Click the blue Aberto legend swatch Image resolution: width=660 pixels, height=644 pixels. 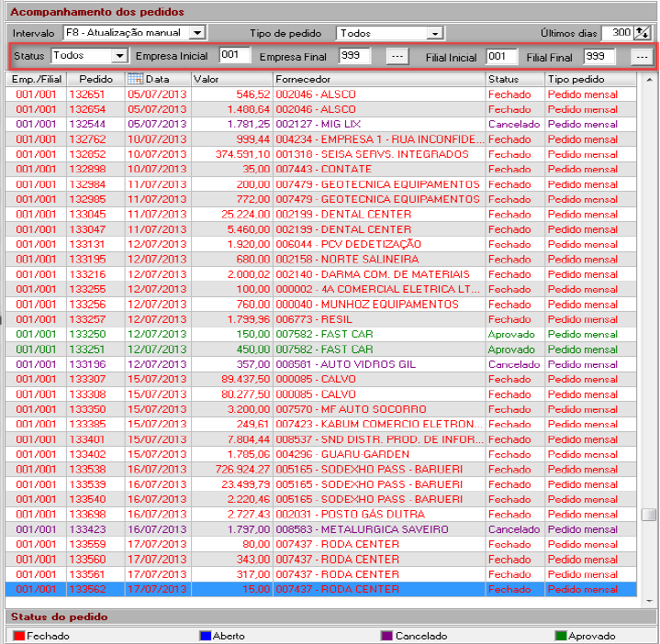point(206,636)
